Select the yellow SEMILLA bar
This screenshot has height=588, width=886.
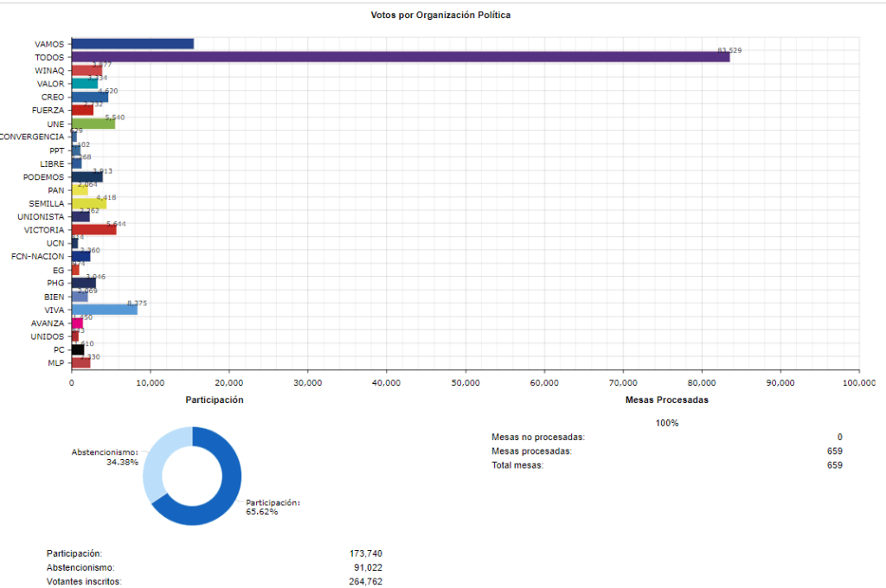[88, 203]
